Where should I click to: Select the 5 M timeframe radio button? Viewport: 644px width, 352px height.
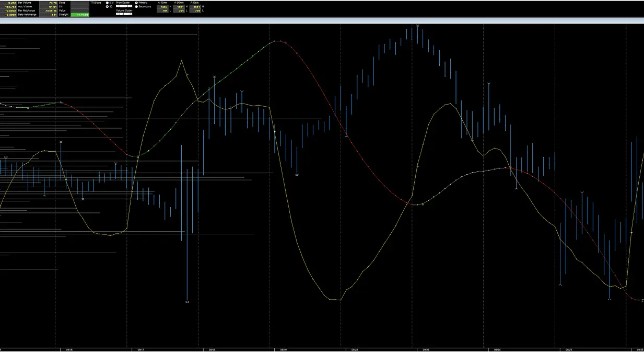107,3
